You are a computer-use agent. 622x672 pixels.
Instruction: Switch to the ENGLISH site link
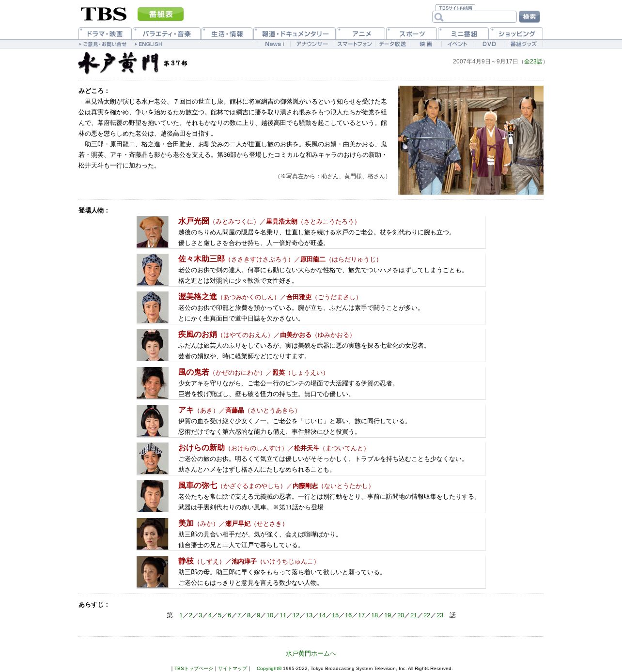click(x=149, y=44)
